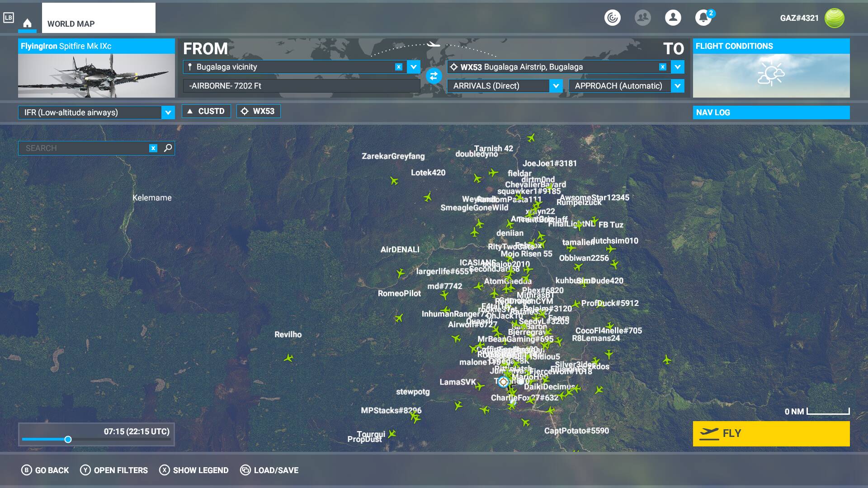Open the user profile icon
This screenshot has width=868, height=488.
[673, 18]
